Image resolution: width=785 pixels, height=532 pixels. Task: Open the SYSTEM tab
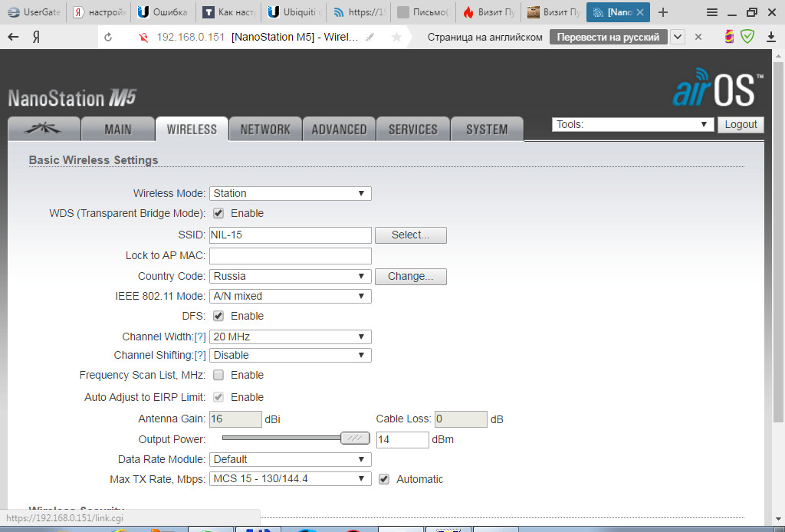tap(487, 129)
